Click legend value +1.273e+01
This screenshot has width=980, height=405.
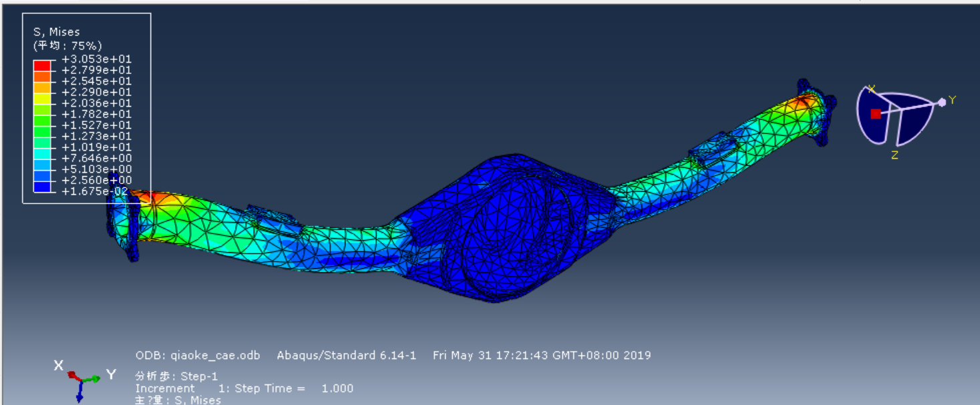point(96,136)
